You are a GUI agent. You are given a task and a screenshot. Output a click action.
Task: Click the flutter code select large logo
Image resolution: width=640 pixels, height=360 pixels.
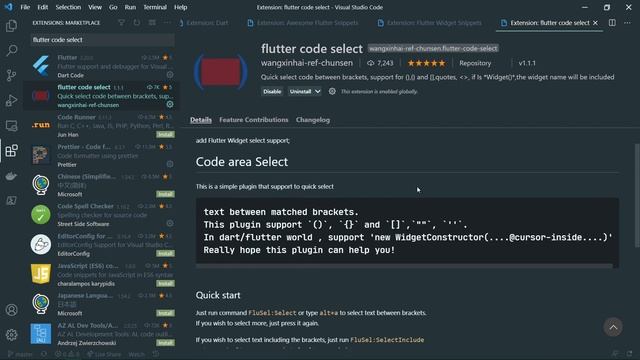220,72
